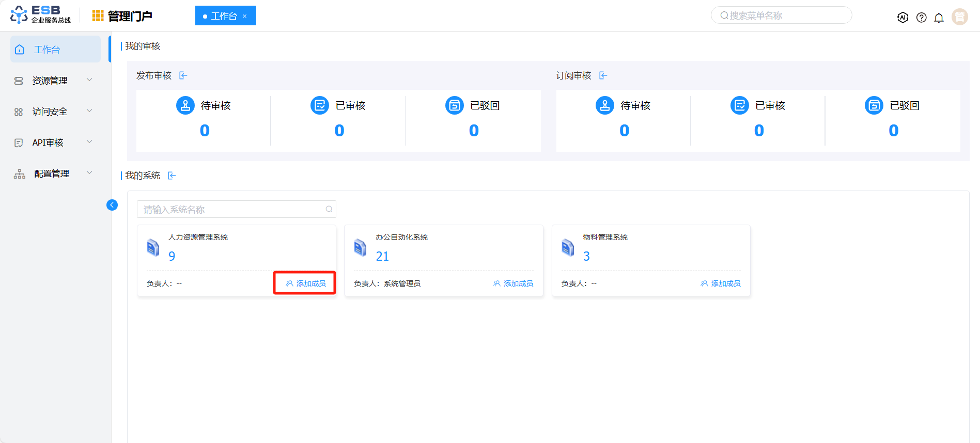This screenshot has width=980, height=443.
Task: Click the 我的系统 jump arrow icon
Action: 172,176
